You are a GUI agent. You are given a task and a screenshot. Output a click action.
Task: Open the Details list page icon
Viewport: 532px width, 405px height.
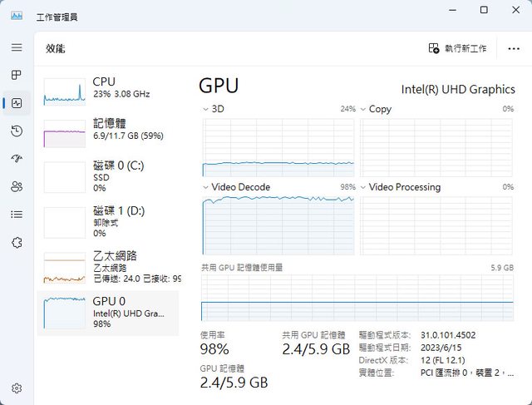pos(17,215)
